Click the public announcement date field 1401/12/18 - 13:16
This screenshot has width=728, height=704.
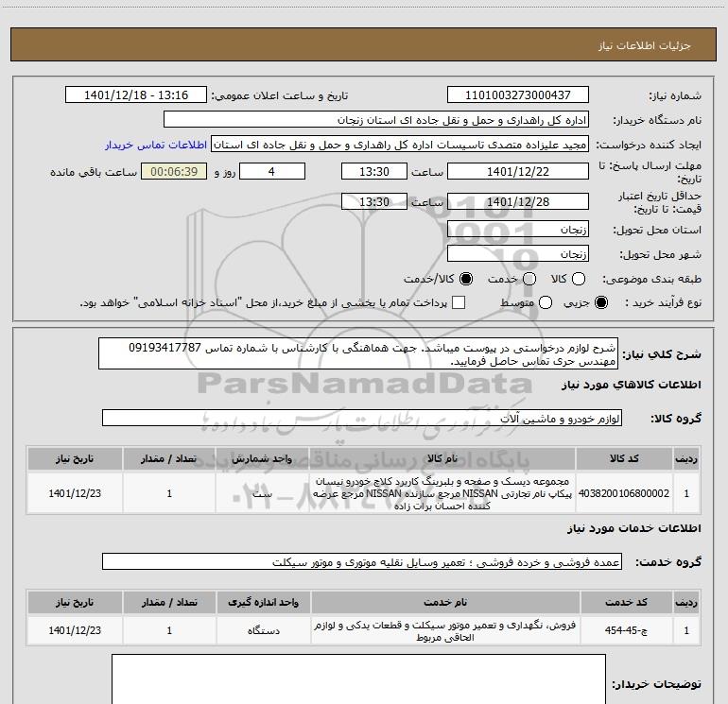pos(136,95)
